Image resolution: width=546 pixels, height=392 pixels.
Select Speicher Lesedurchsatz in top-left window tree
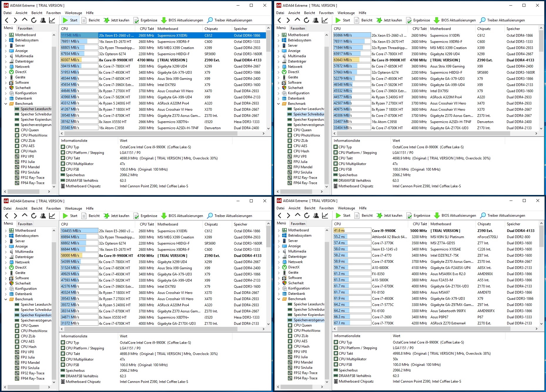point(33,109)
